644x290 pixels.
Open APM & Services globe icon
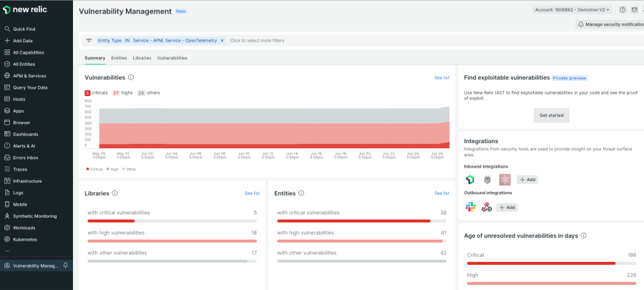tap(7, 76)
